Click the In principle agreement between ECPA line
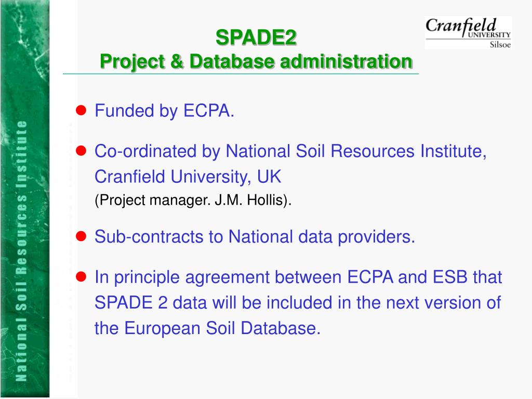532x399 pixels. tap(298, 277)
